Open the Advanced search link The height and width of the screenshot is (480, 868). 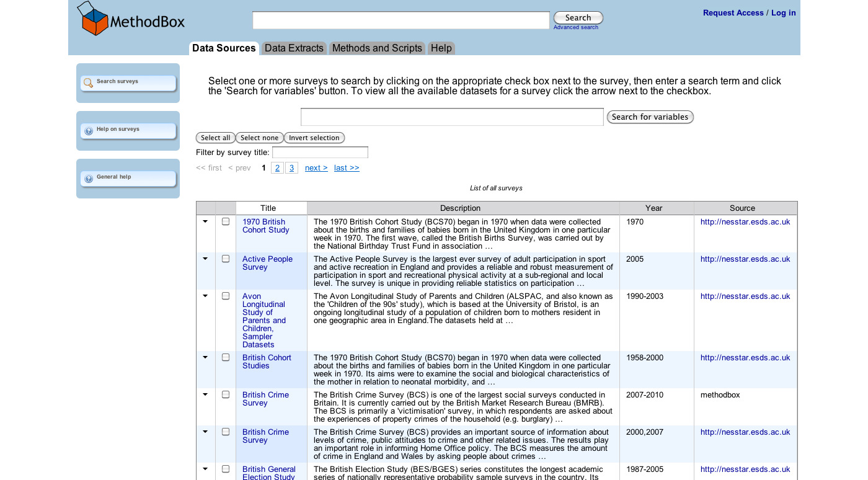575,27
